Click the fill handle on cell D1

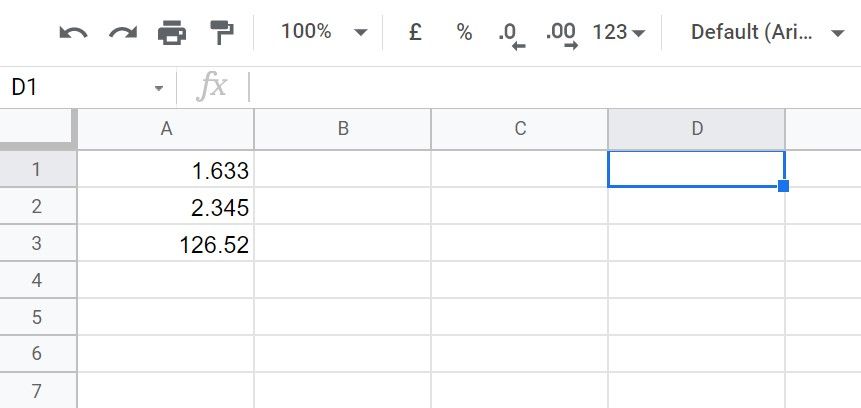(784, 186)
